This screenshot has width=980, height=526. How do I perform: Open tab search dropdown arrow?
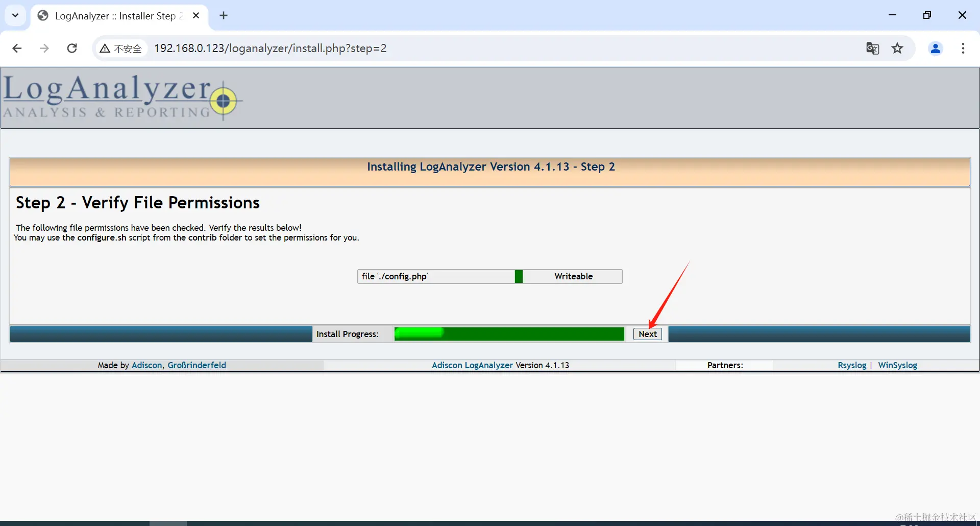15,15
